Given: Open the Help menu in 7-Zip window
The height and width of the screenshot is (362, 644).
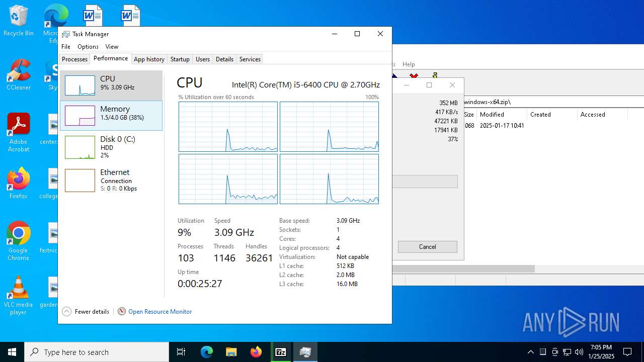Looking at the screenshot, I should 409,64.
